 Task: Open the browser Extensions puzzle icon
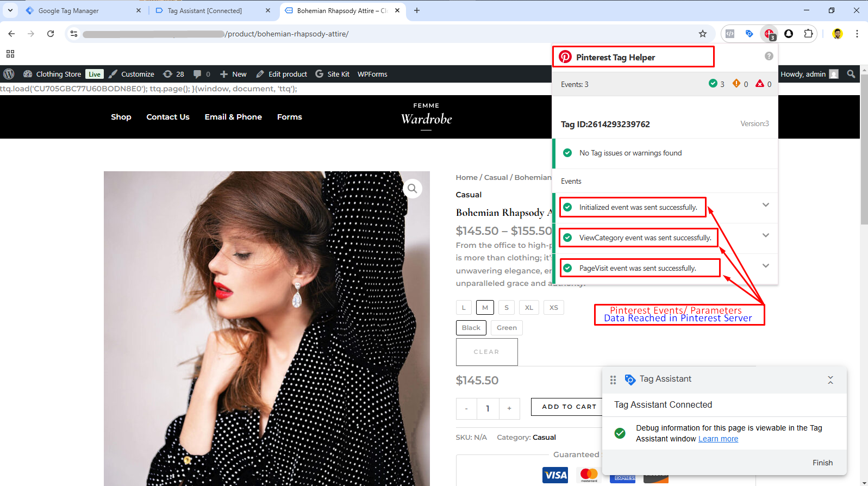click(x=808, y=34)
